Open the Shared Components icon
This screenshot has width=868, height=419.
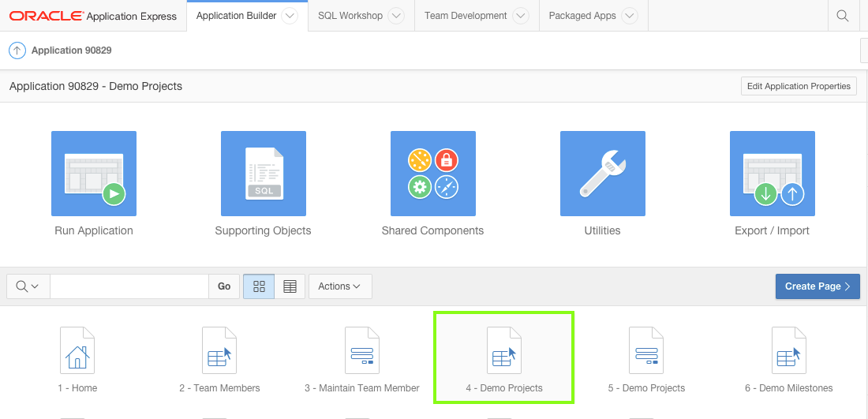[433, 174]
